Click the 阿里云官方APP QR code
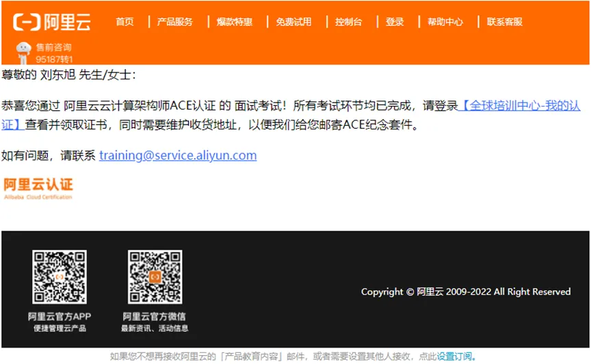Viewport: 591px width, 364px height. click(x=60, y=276)
